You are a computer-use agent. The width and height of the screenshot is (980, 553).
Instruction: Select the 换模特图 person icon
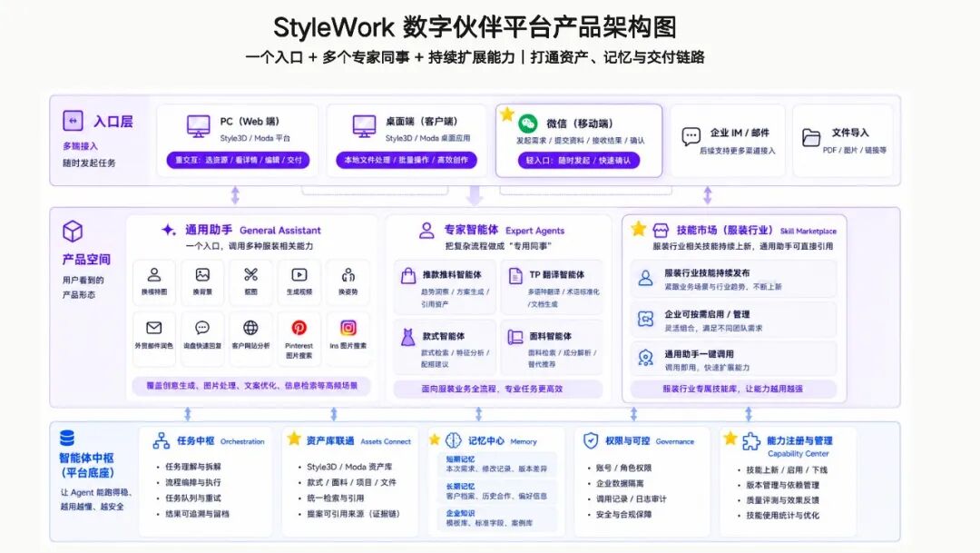point(153,274)
